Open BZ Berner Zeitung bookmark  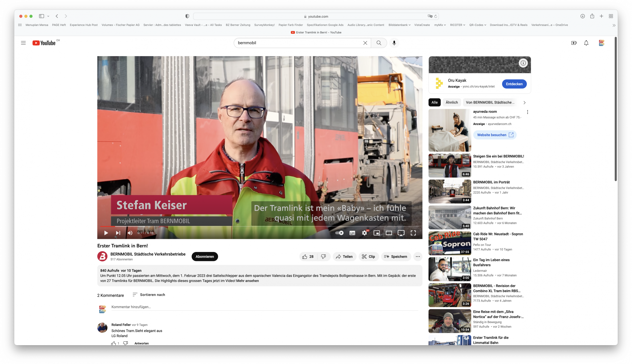pos(238,25)
